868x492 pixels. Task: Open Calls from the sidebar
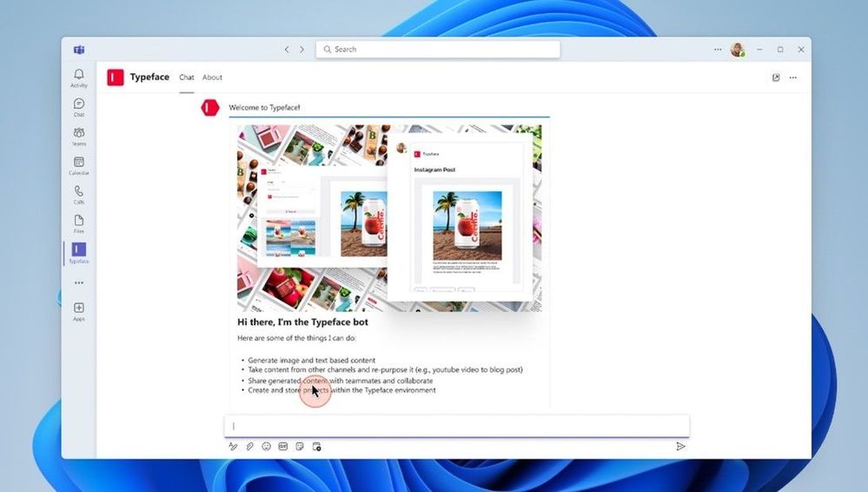pyautogui.click(x=79, y=195)
